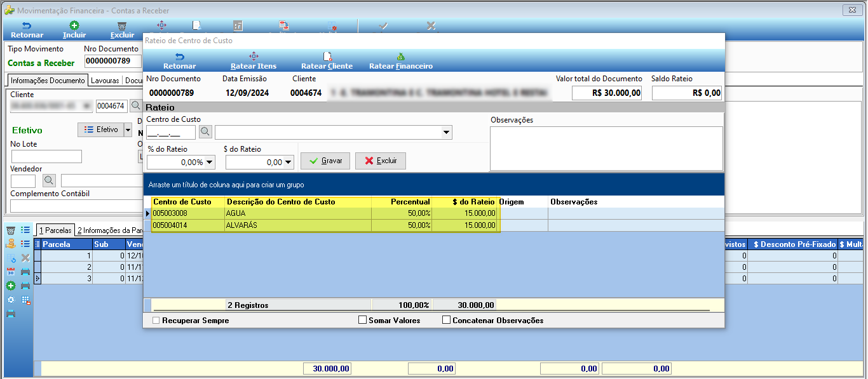Viewport: 868px width, 379px height.
Task: Click the $ Desconto Pré-Fixado column header
Action: click(792, 244)
